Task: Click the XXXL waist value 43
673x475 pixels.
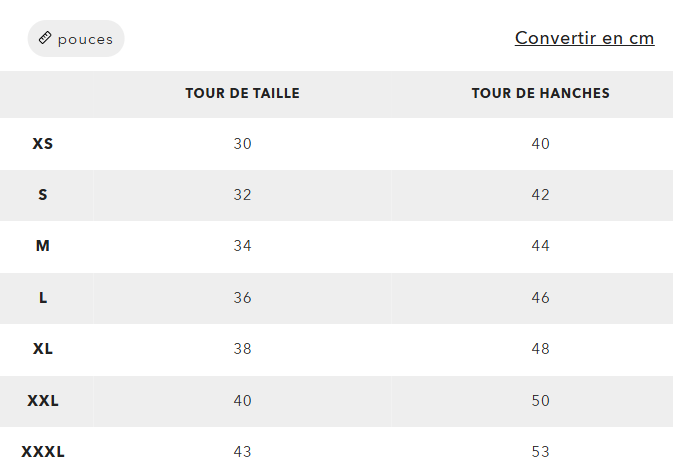Action: tap(242, 452)
